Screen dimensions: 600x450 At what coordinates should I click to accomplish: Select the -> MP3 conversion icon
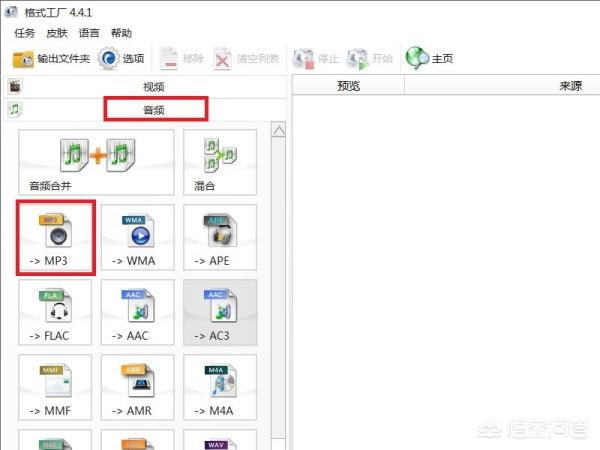[x=55, y=236]
